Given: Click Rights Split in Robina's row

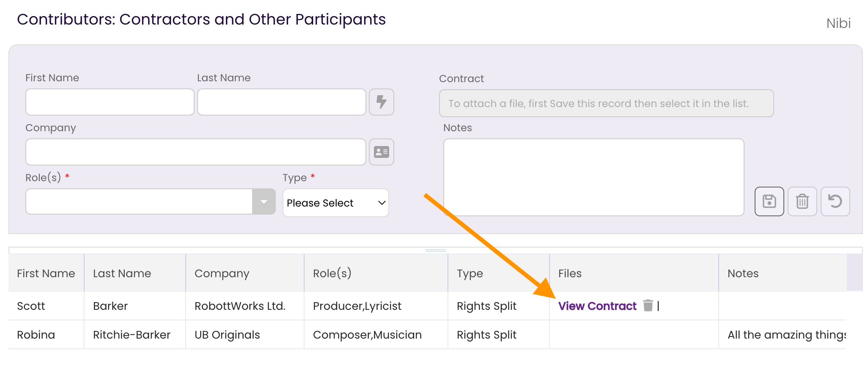Looking at the screenshot, I should [x=499, y=335].
